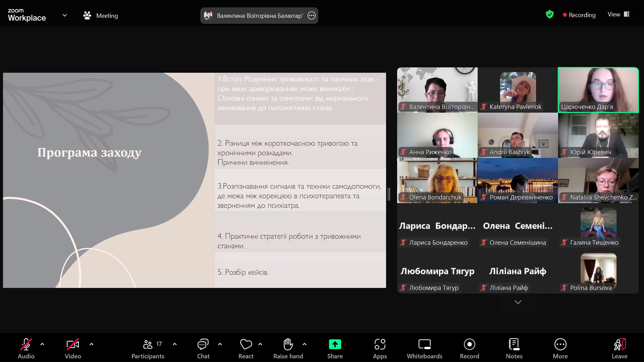644x362 pixels.
Task: Click the Любомира Тягур name label
Action: click(x=434, y=288)
